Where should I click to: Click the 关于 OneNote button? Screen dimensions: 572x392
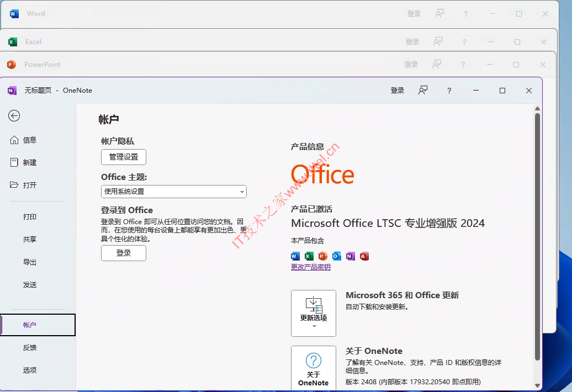pos(314,368)
